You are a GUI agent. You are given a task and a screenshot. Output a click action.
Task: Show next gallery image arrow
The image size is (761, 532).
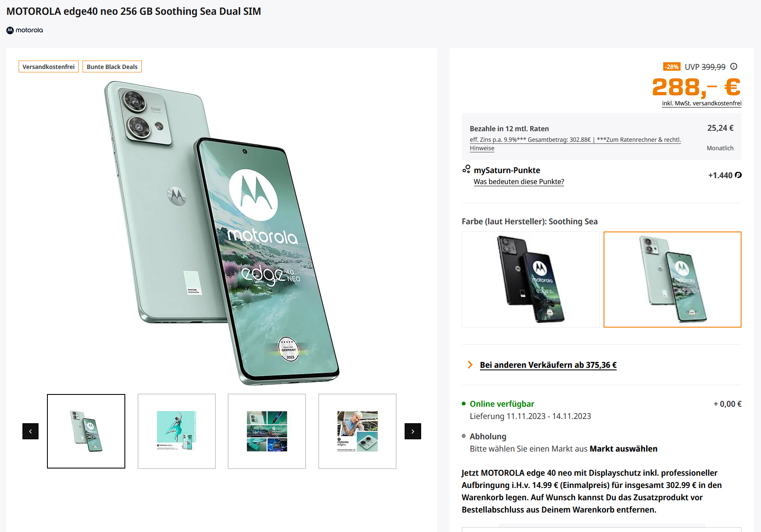(x=413, y=431)
